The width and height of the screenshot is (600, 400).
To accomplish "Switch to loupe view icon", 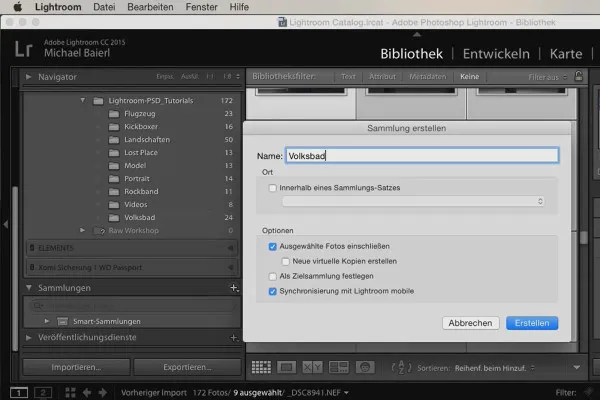I will (287, 367).
